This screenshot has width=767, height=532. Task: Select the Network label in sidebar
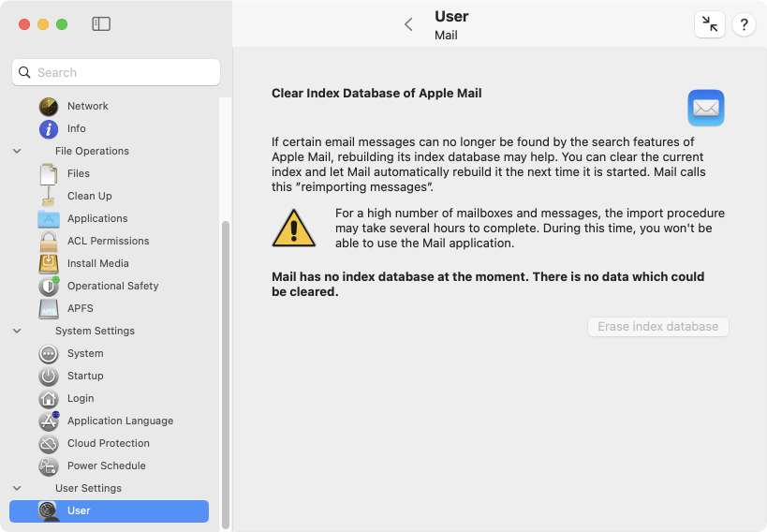[87, 106]
